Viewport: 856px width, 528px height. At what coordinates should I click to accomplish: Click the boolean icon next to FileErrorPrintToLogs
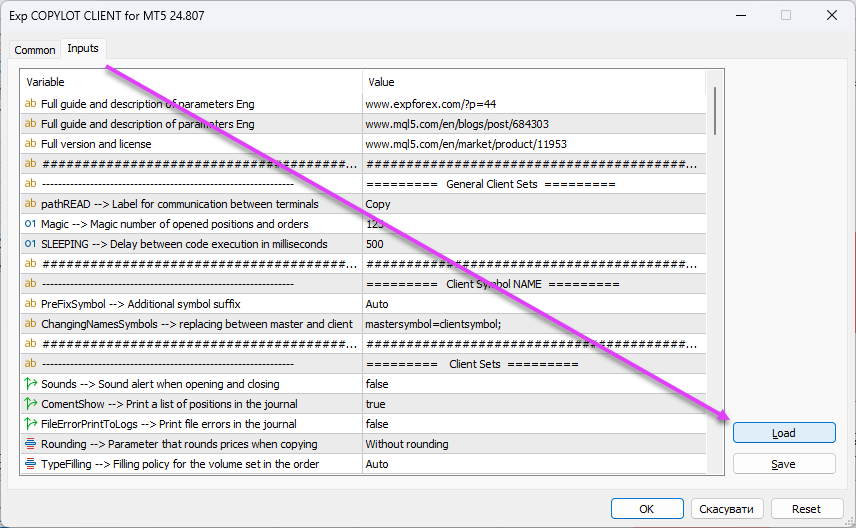click(x=30, y=424)
